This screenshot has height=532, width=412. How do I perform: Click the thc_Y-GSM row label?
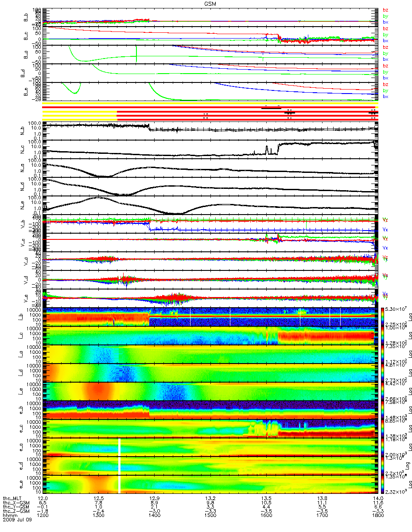tap(17, 506)
